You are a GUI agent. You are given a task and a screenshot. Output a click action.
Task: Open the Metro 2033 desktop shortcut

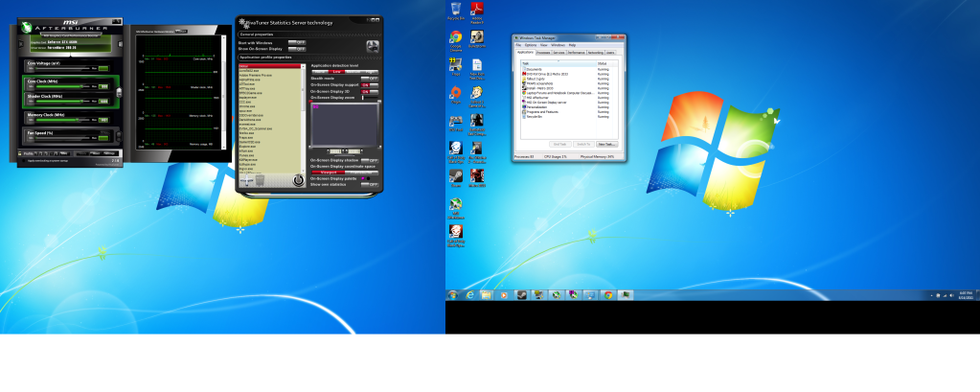pos(476,178)
